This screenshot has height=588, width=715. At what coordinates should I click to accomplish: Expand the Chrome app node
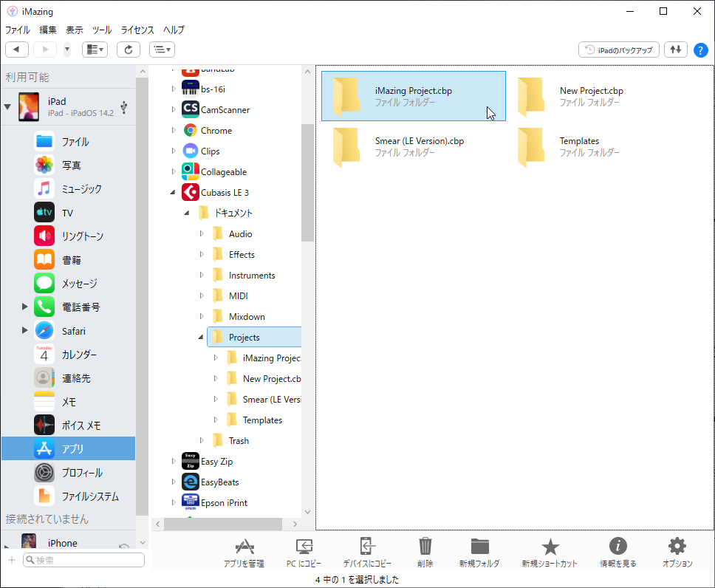point(174,131)
